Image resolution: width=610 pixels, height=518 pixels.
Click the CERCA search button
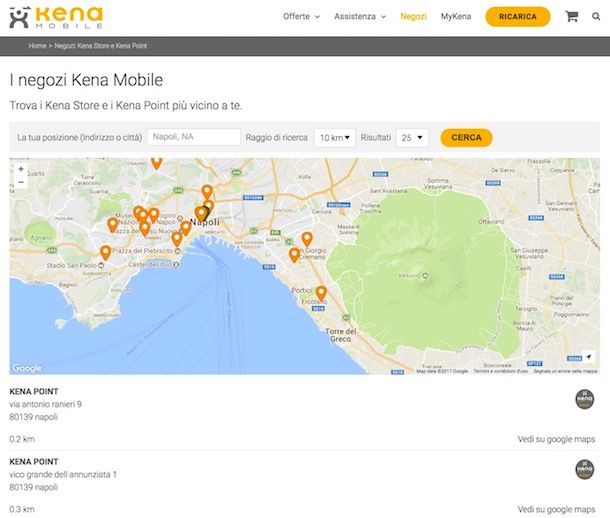(466, 138)
